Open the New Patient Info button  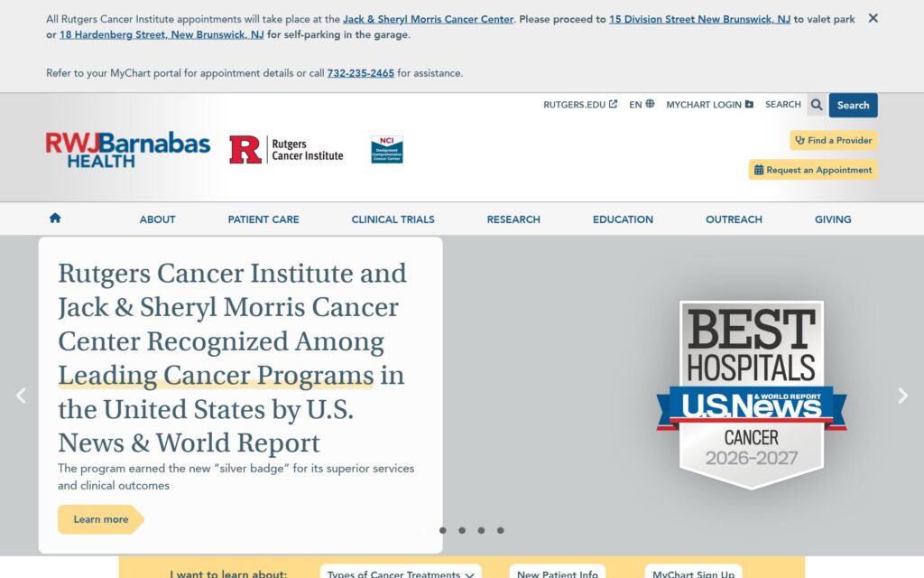[558, 573]
